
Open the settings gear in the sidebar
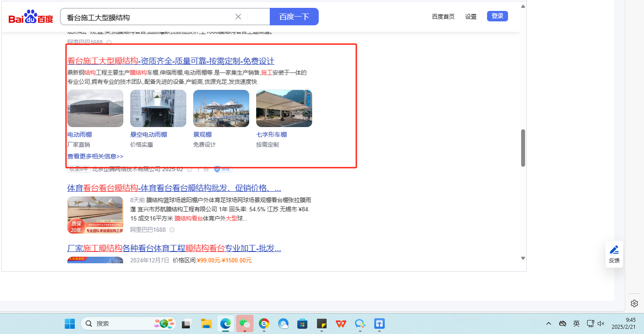[634, 303]
